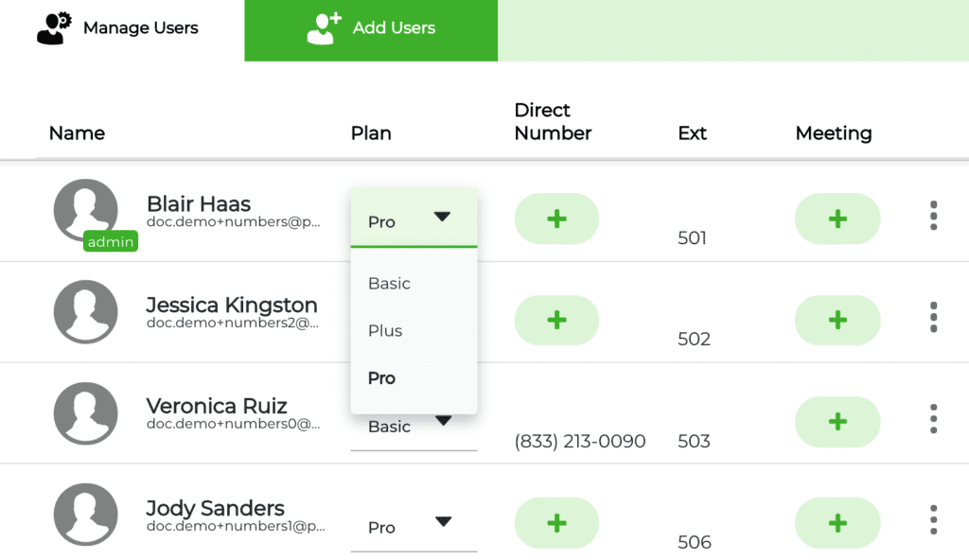Viewport: 969px width, 560px height.
Task: Switch to the Add Users tab
Action: coord(371,29)
